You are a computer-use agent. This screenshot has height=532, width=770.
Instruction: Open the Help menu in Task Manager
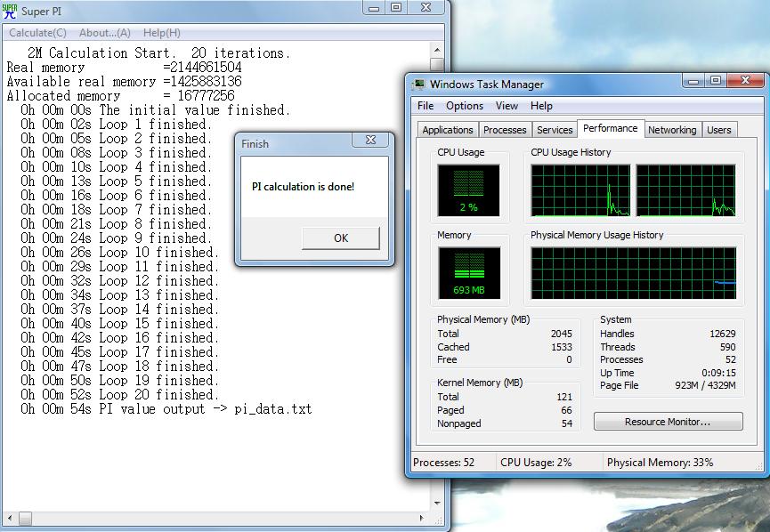[x=541, y=106]
